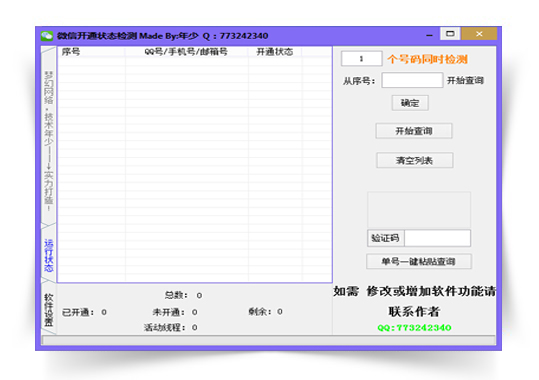The width and height of the screenshot is (539, 380).
Task: Open the 软件设置 vertical tab
Action: [x=48, y=310]
